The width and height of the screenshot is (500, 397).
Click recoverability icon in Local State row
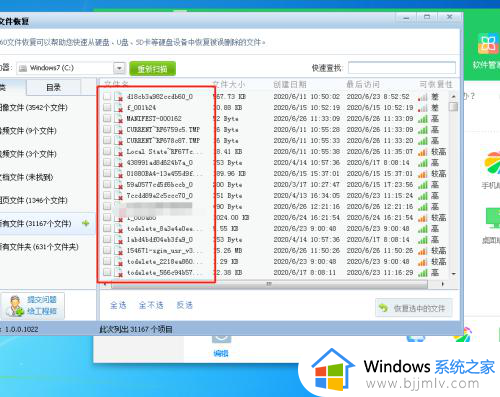[423, 152]
